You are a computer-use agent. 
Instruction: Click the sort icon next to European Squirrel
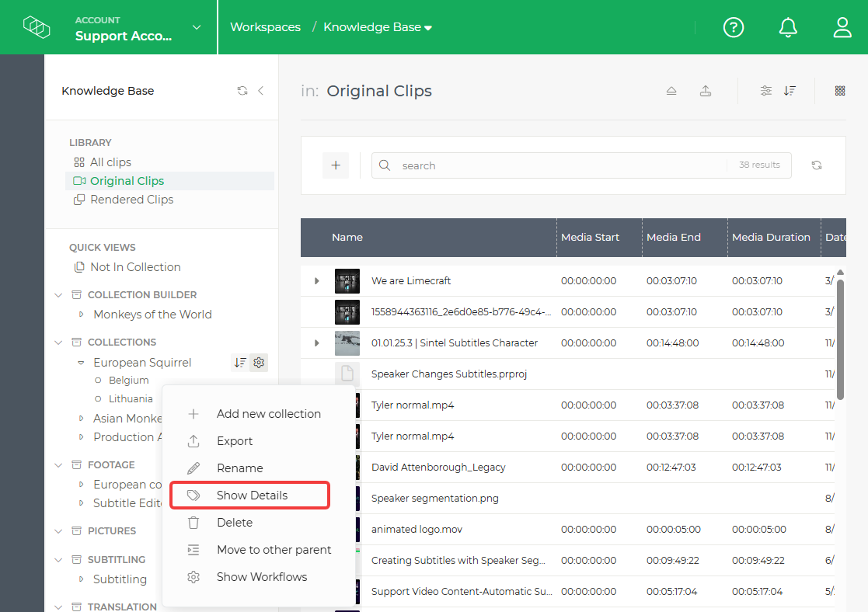pyautogui.click(x=239, y=363)
